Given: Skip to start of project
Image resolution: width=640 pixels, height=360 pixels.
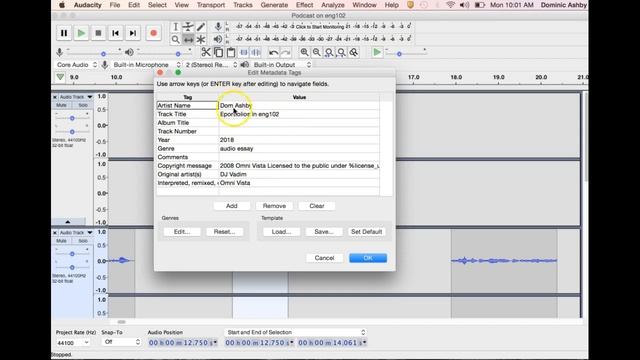Looking at the screenshot, I should 116,33.
